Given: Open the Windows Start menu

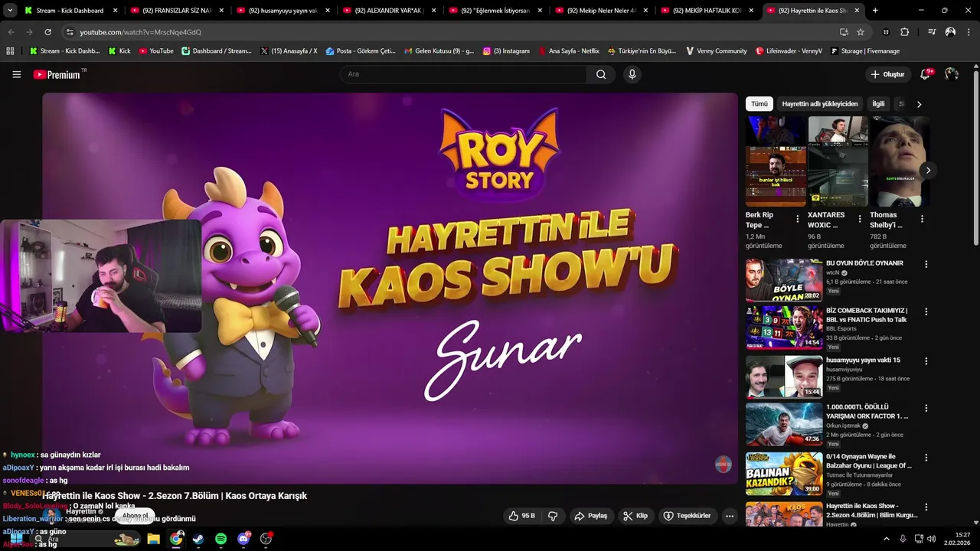Looking at the screenshot, I should [15, 539].
